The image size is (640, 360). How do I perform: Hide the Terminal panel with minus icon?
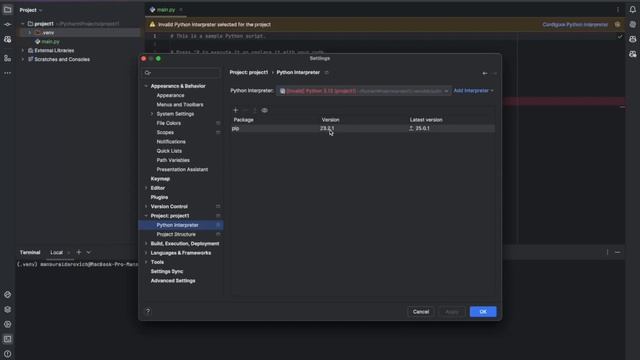pos(617,252)
